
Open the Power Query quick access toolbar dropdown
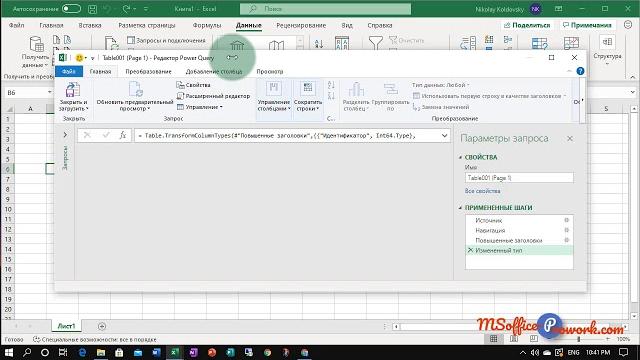pos(92,58)
